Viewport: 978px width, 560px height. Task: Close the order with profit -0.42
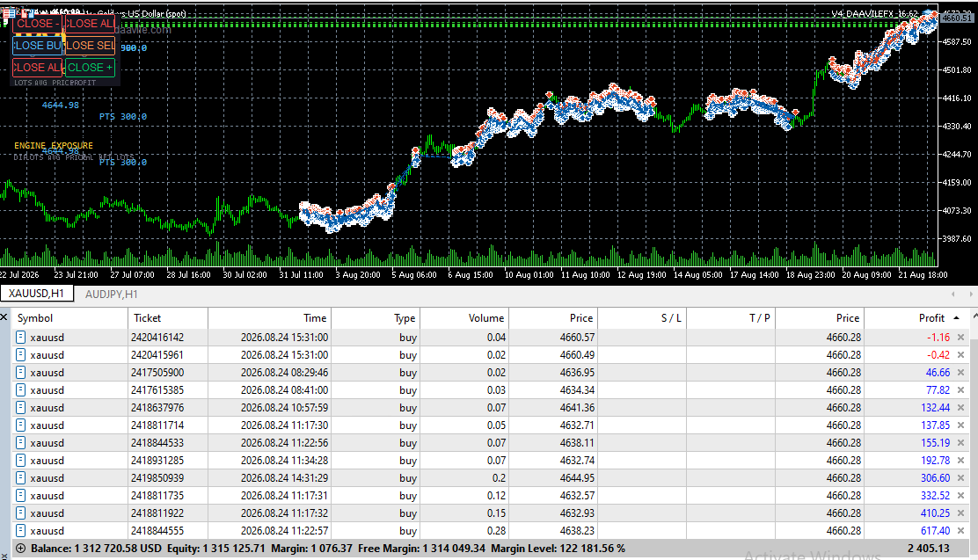point(960,355)
